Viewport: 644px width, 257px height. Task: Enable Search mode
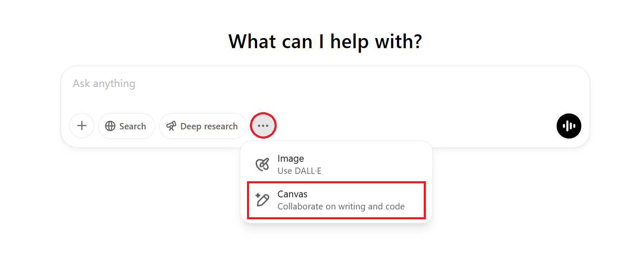click(127, 126)
